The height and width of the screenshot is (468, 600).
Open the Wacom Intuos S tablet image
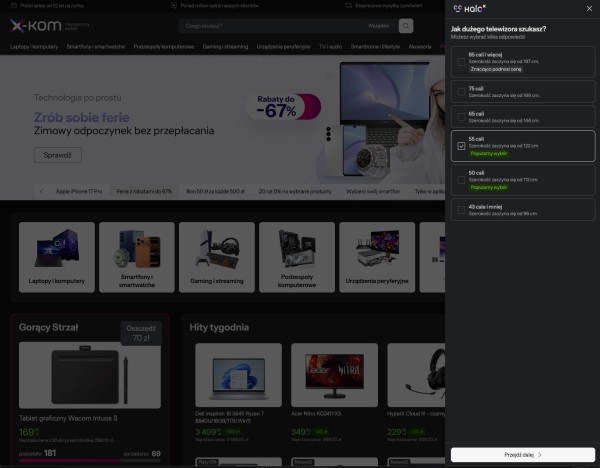click(x=90, y=375)
